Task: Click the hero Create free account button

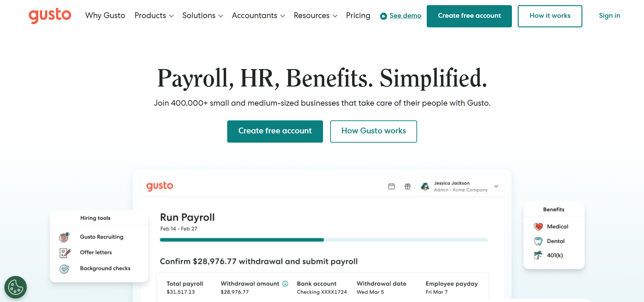Action: pos(275,131)
